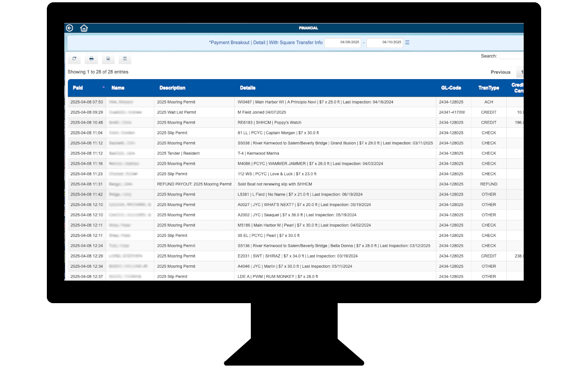Open the Payment Breakout link
This screenshot has width=588, height=368.
click(229, 42)
